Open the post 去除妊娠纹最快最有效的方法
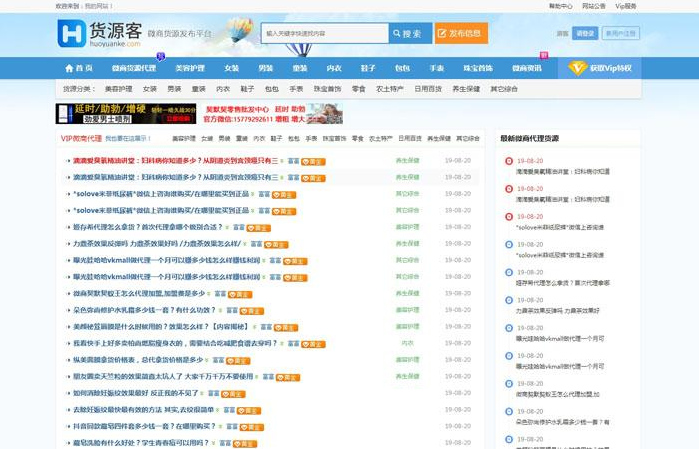Image resolution: width=699 pixels, height=449 pixels. click(144, 409)
